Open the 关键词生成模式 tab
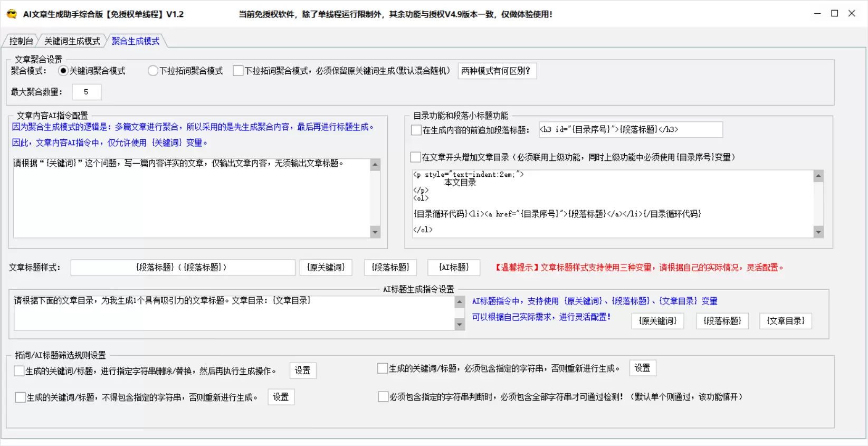The width and height of the screenshot is (868, 446). coord(72,41)
